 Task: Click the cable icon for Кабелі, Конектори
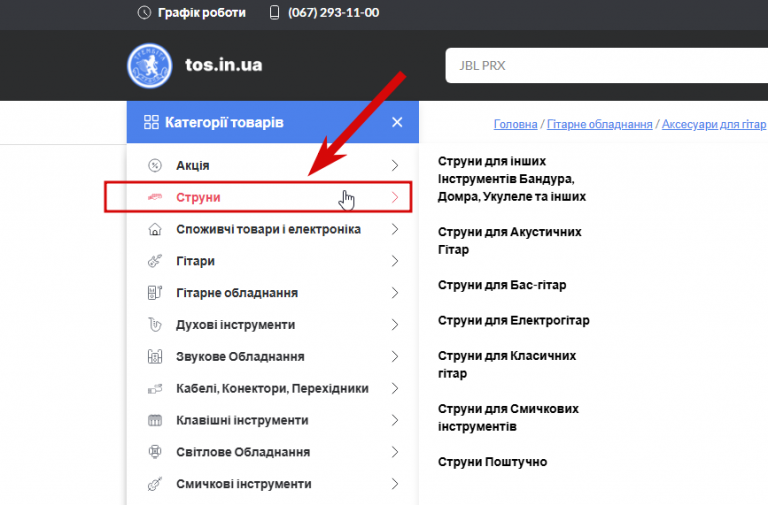coord(155,389)
